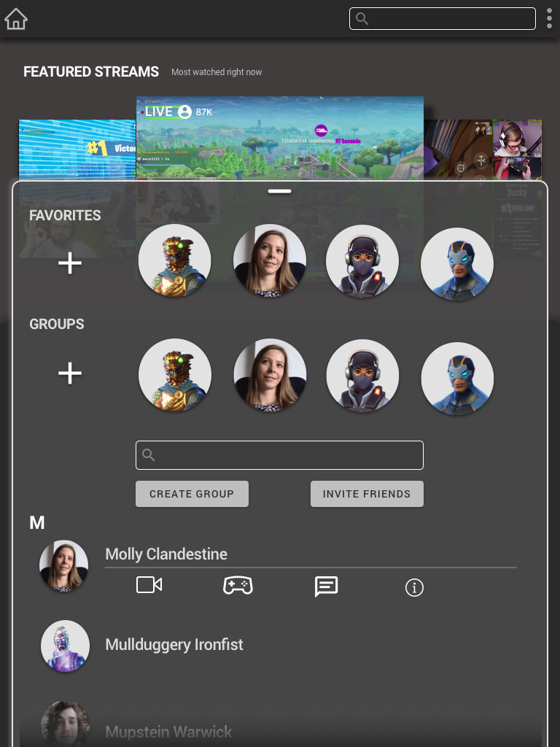Select golden armored avatar in Favorites

coord(175,260)
